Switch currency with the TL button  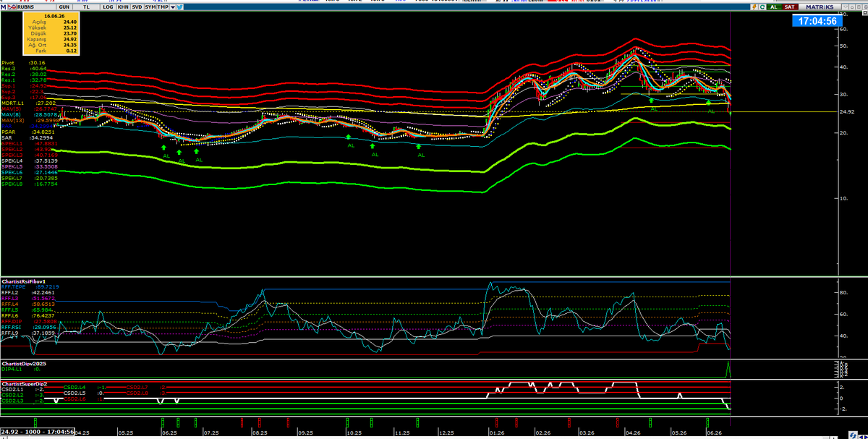pyautogui.click(x=86, y=7)
